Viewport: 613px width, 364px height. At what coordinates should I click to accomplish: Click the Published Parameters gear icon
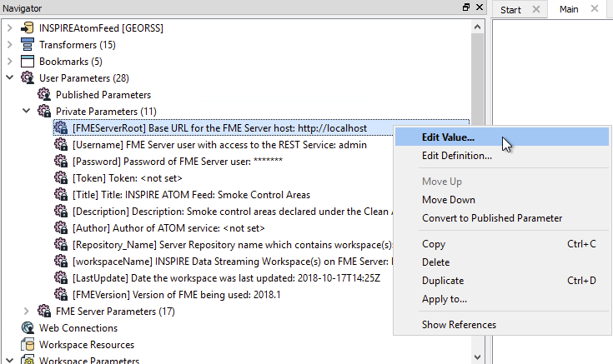[44, 95]
